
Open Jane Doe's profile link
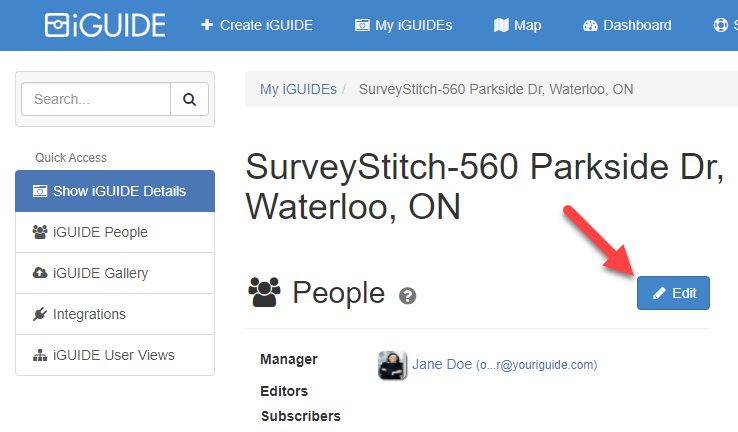pyautogui.click(x=442, y=364)
